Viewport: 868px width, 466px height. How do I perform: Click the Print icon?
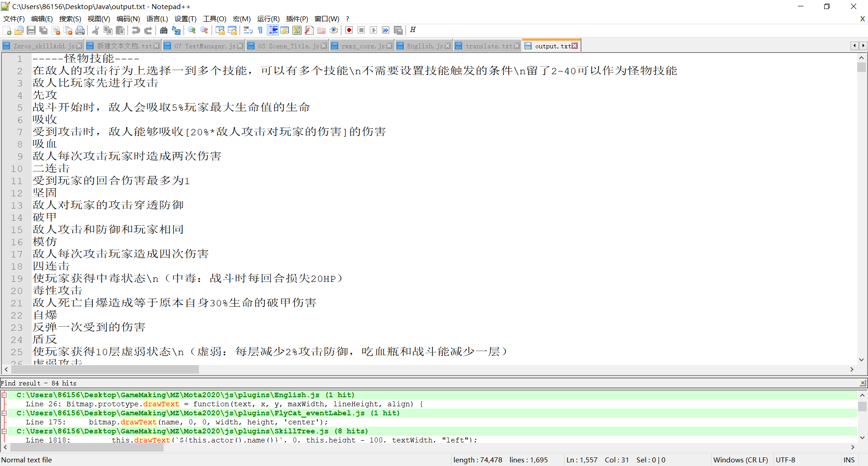pos(80,30)
